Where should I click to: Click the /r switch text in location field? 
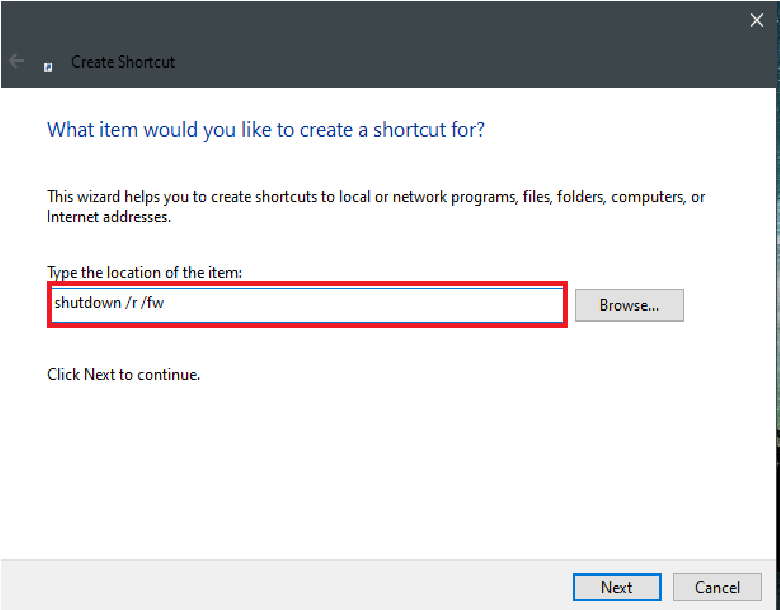pos(131,303)
